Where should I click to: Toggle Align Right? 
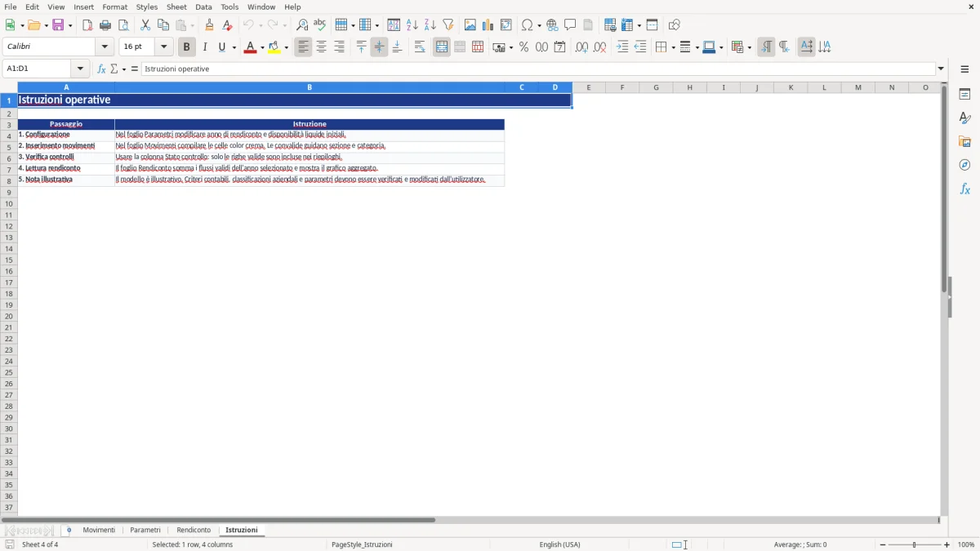(339, 47)
